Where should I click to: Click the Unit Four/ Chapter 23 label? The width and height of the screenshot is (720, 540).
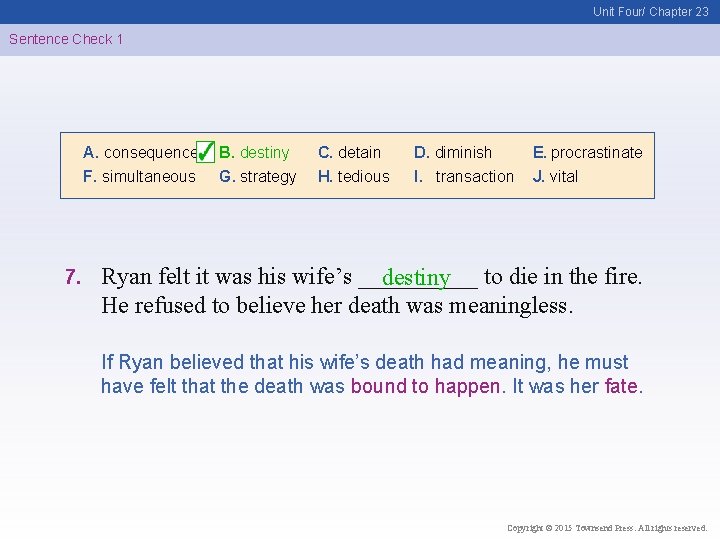pos(651,12)
